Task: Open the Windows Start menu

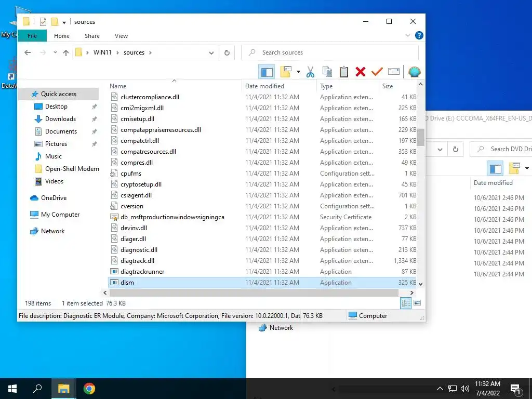Action: click(12, 389)
